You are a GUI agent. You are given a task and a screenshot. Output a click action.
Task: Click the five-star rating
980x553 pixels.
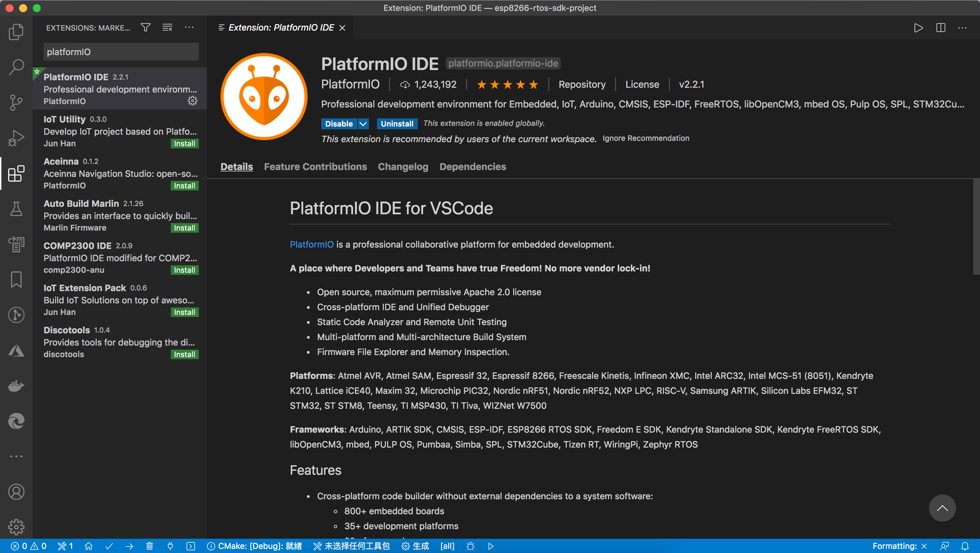point(507,84)
